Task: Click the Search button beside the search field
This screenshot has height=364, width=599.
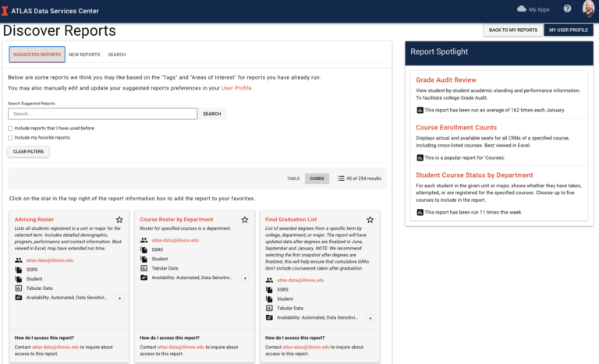Action: 212,114
